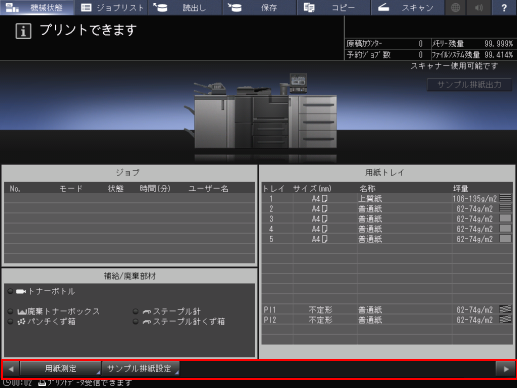Open the 機械状態 tab
The height and width of the screenshot is (388, 517).
coord(37,7)
